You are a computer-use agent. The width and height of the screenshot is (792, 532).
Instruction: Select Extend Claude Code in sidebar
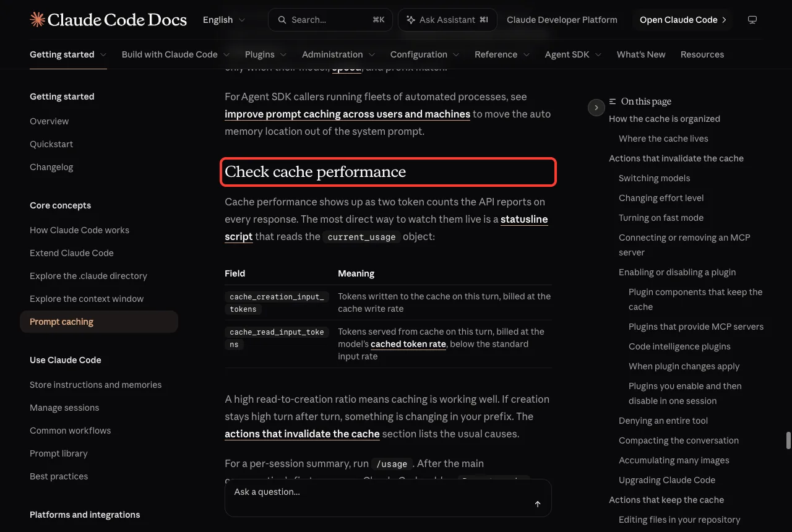(72, 253)
